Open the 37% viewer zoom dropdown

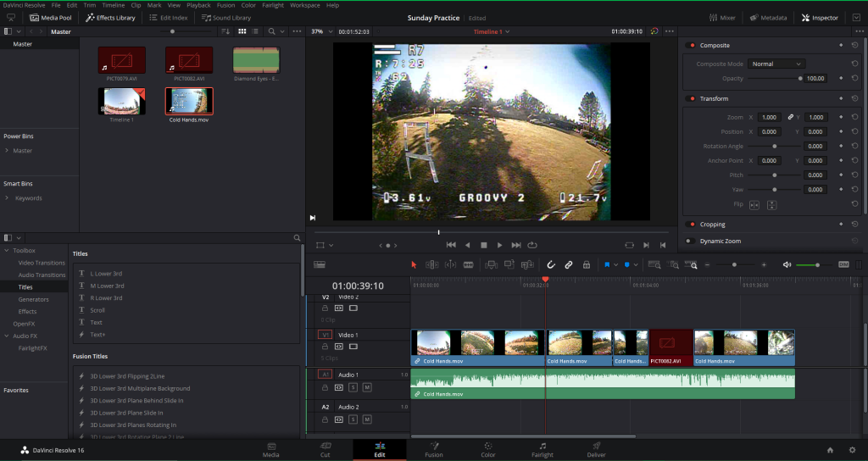pyautogui.click(x=321, y=31)
